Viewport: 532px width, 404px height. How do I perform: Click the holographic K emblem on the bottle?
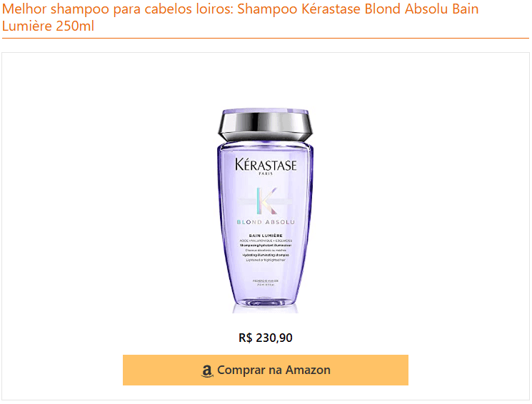[266, 201]
